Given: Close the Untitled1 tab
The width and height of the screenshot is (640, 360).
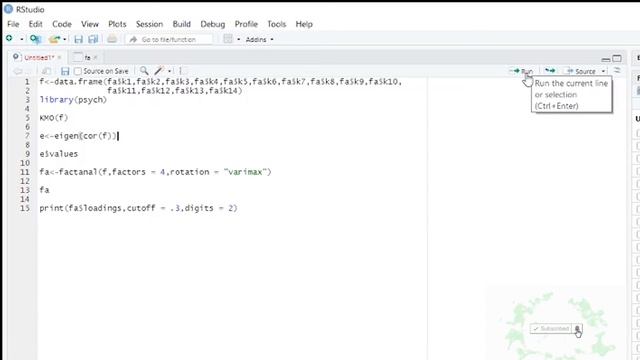Looking at the screenshot, I should click(x=60, y=58).
